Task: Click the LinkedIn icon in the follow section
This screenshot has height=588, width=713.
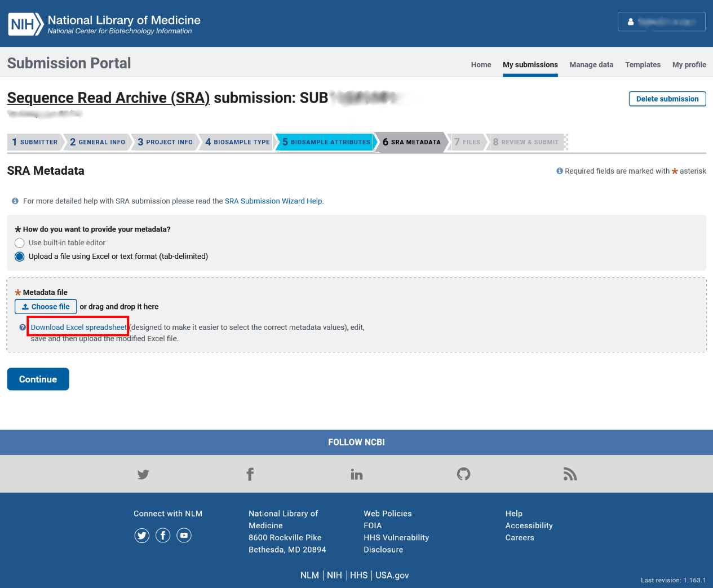Action: click(356, 474)
